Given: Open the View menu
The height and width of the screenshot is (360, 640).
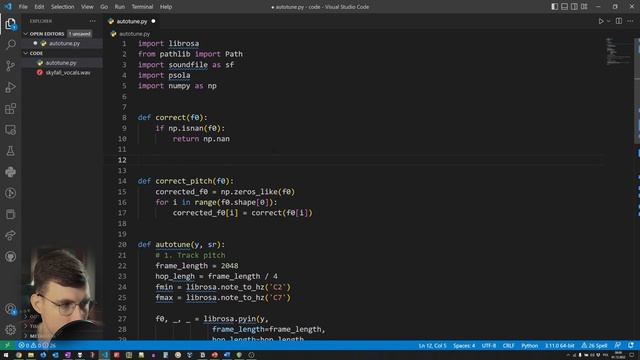Looking at the screenshot, I should (x=87, y=7).
